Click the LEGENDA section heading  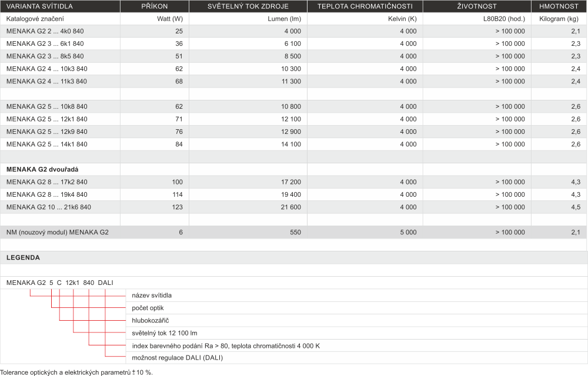tap(23, 258)
